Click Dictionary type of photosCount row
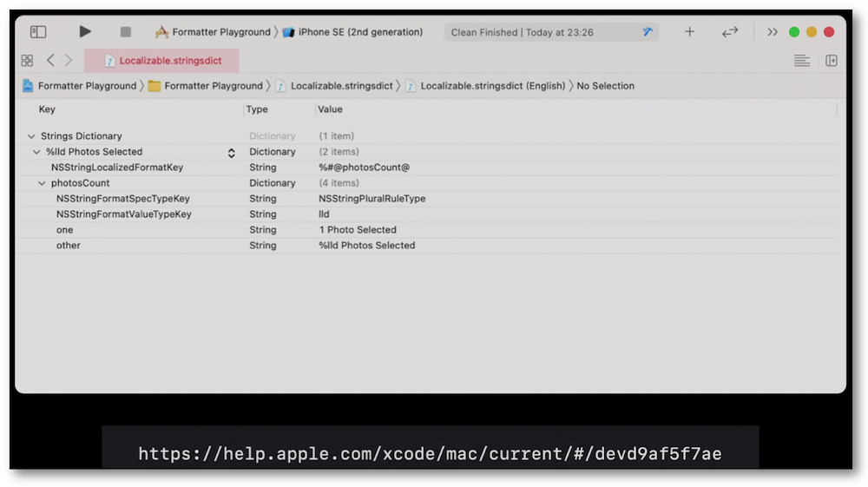 [273, 183]
